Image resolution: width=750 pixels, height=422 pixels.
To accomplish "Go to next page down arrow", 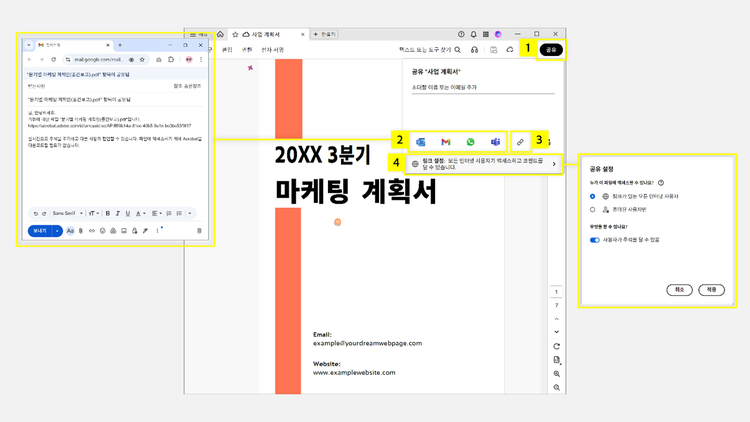I will pyautogui.click(x=556, y=332).
